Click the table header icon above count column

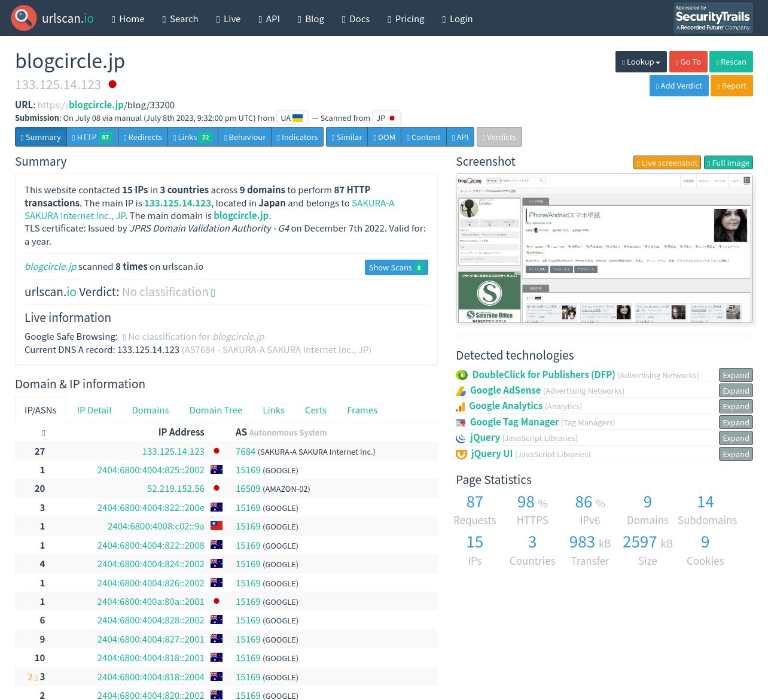point(43,433)
